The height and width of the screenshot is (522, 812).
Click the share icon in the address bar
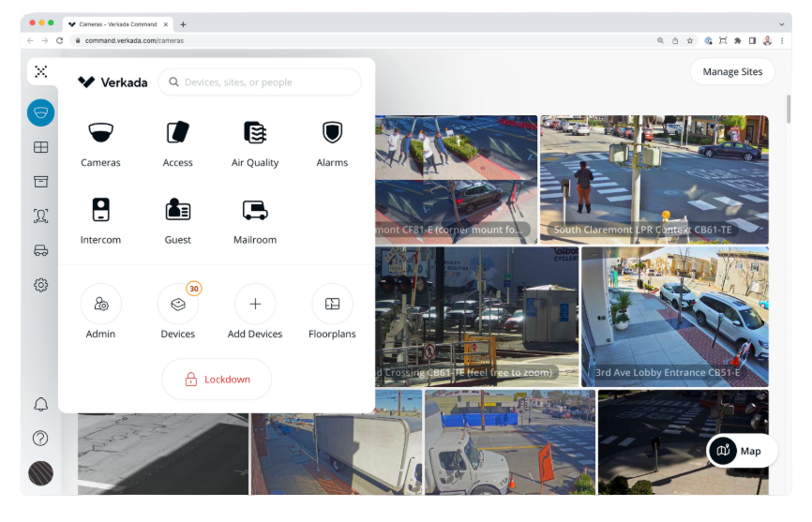pyautogui.click(x=675, y=40)
